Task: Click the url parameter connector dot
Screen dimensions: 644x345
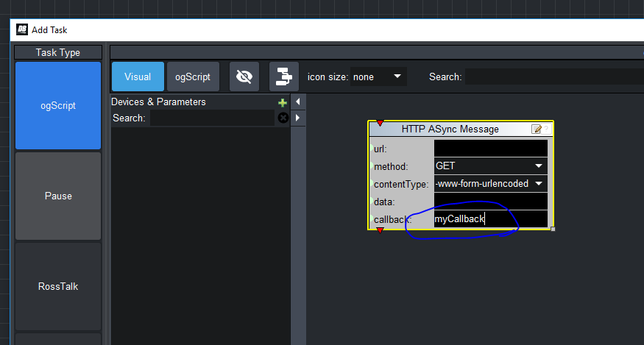Action: (x=371, y=147)
